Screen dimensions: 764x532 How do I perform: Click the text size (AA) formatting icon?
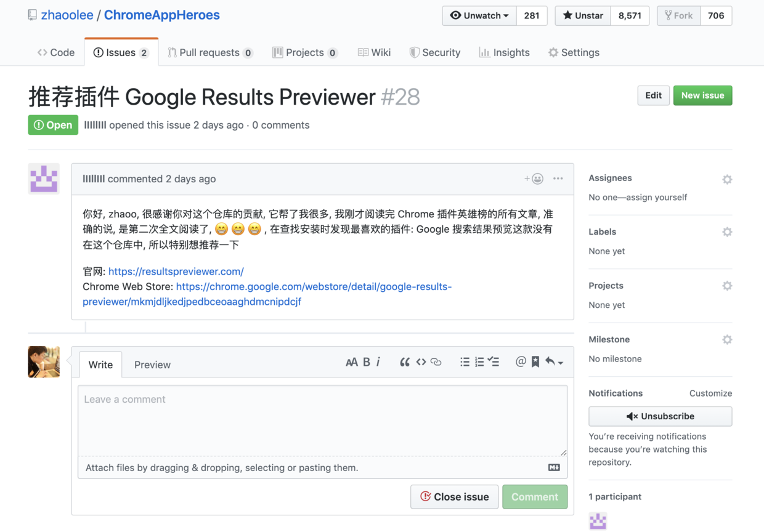pos(351,362)
